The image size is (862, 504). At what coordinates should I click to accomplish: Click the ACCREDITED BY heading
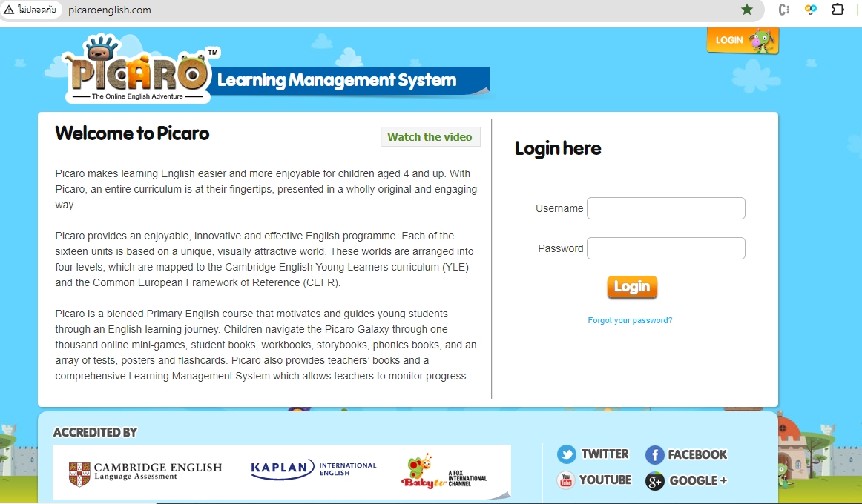pyautogui.click(x=95, y=433)
